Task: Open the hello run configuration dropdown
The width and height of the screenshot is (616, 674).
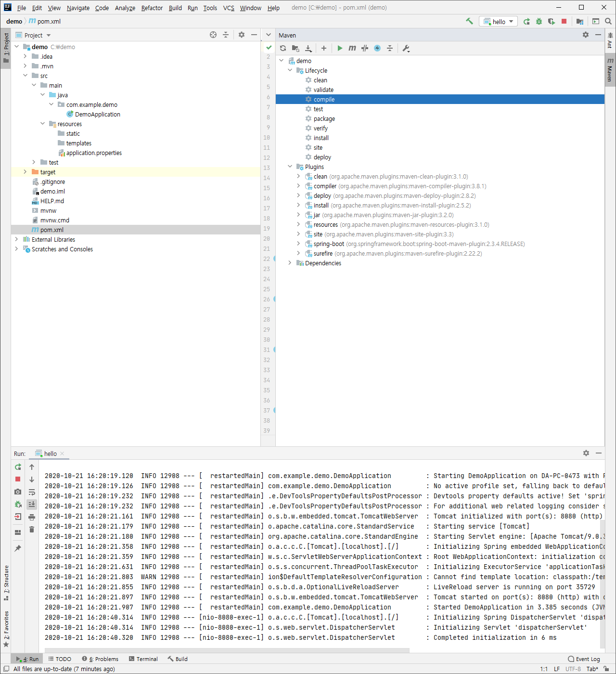Action: click(x=498, y=21)
